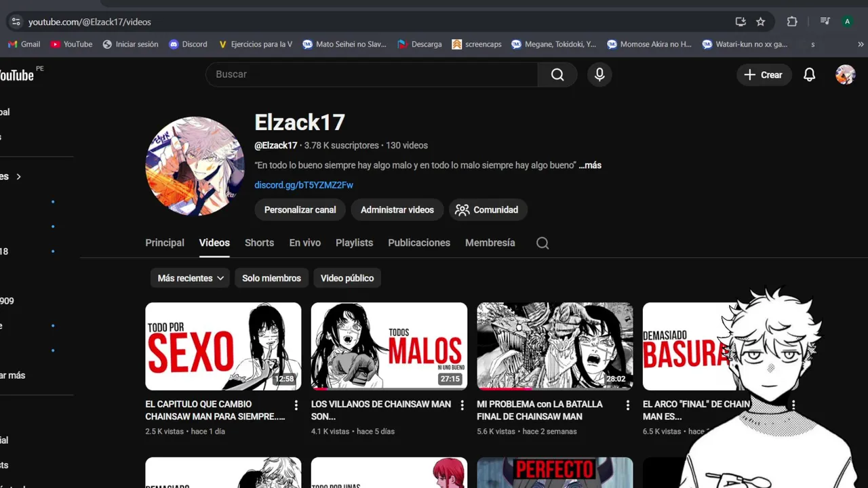Click the YouTube search magnifier button
The height and width of the screenshot is (488, 868).
(x=557, y=75)
